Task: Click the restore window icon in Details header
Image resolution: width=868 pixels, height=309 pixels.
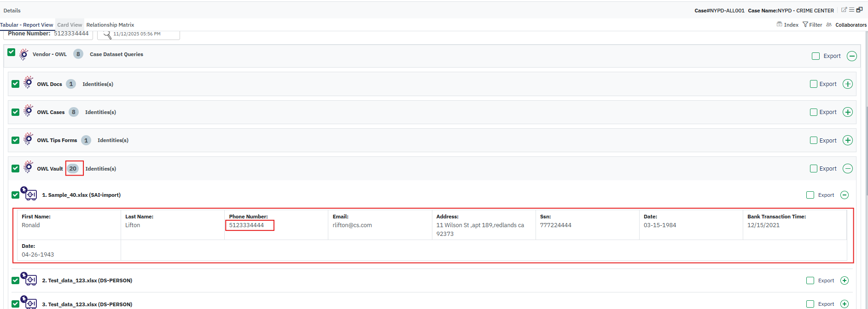Action: pyautogui.click(x=859, y=10)
